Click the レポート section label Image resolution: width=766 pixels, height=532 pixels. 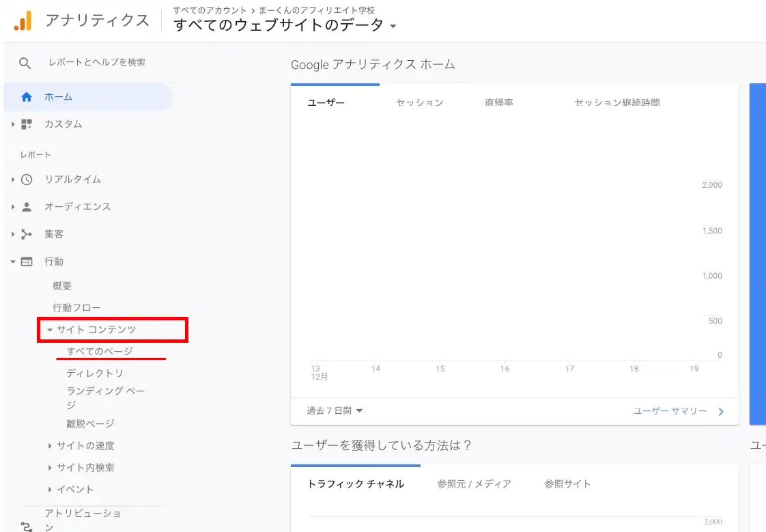pos(36,155)
